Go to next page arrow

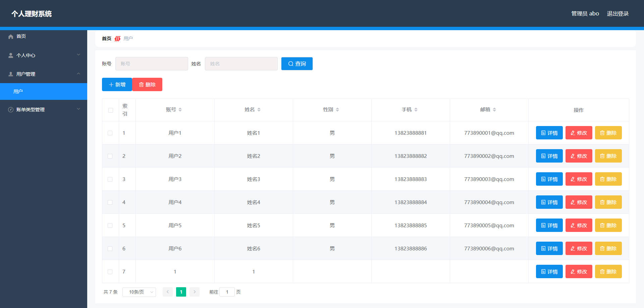coord(195,292)
